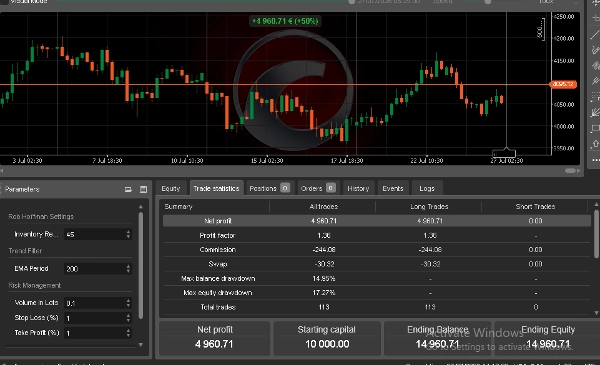This screenshot has height=365, width=600.
Task: Click the 14.55% max balance drawdown value
Action: tap(323, 279)
